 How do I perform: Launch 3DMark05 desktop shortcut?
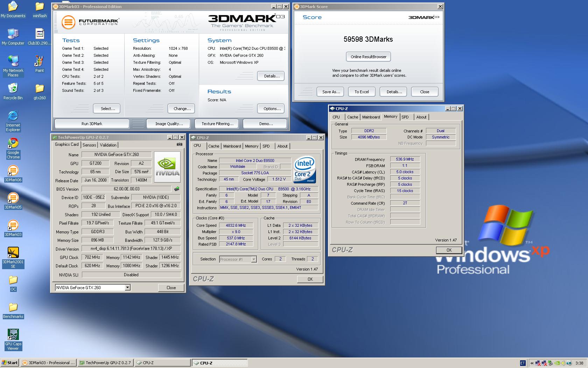13,201
